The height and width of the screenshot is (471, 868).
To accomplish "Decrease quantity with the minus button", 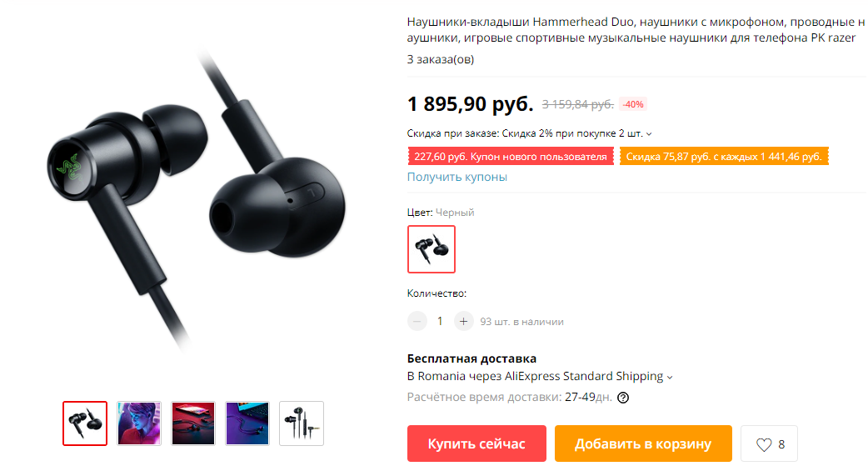I will tap(417, 322).
